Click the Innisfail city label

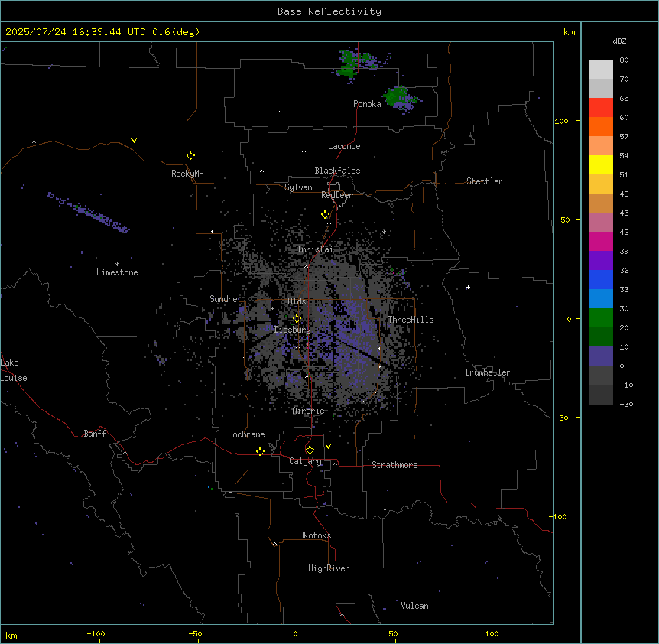pyautogui.click(x=317, y=249)
